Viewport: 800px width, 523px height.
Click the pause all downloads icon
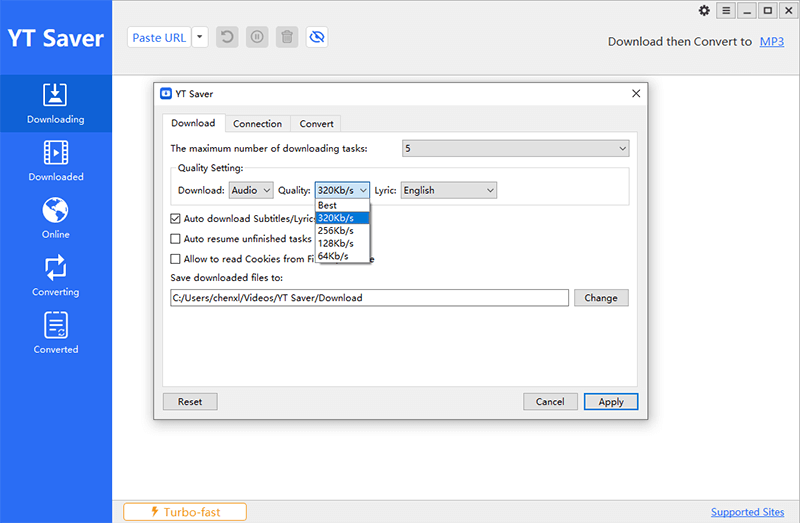pos(257,38)
